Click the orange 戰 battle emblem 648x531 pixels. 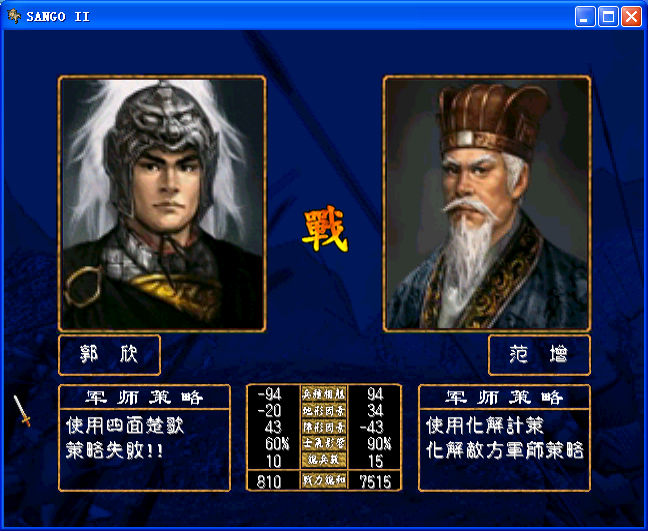point(325,231)
